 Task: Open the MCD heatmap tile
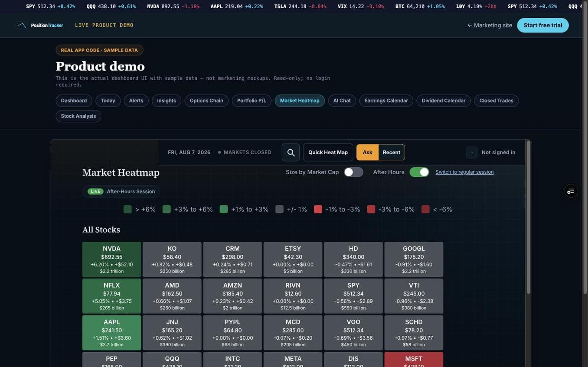[x=293, y=333]
